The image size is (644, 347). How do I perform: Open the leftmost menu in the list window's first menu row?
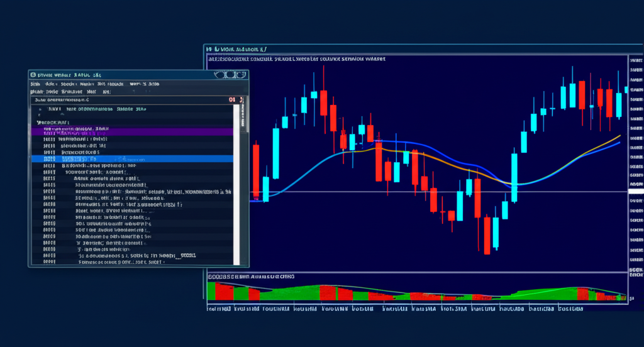coord(35,84)
